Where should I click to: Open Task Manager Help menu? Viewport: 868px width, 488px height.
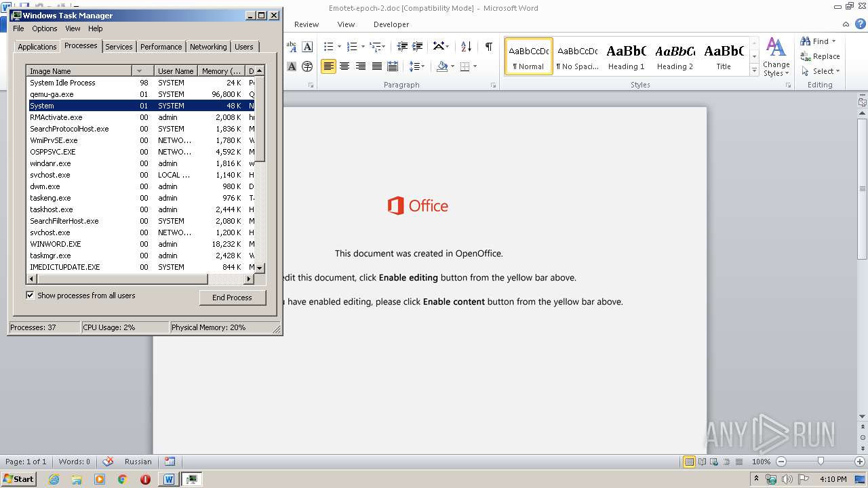tap(96, 28)
